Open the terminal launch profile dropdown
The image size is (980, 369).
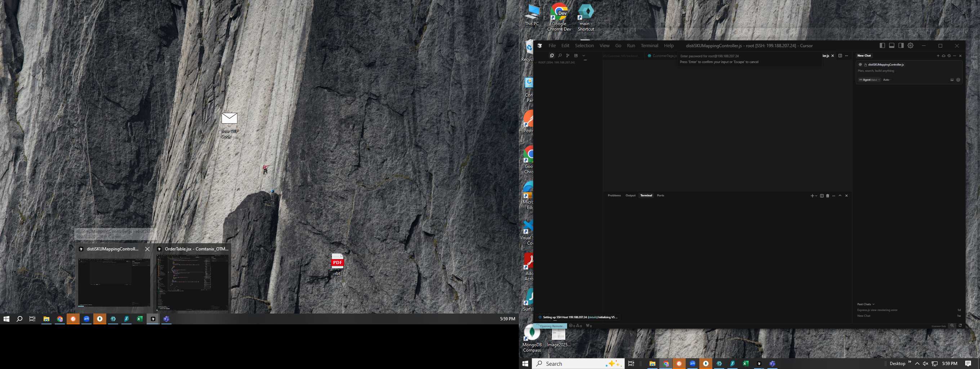pos(816,196)
